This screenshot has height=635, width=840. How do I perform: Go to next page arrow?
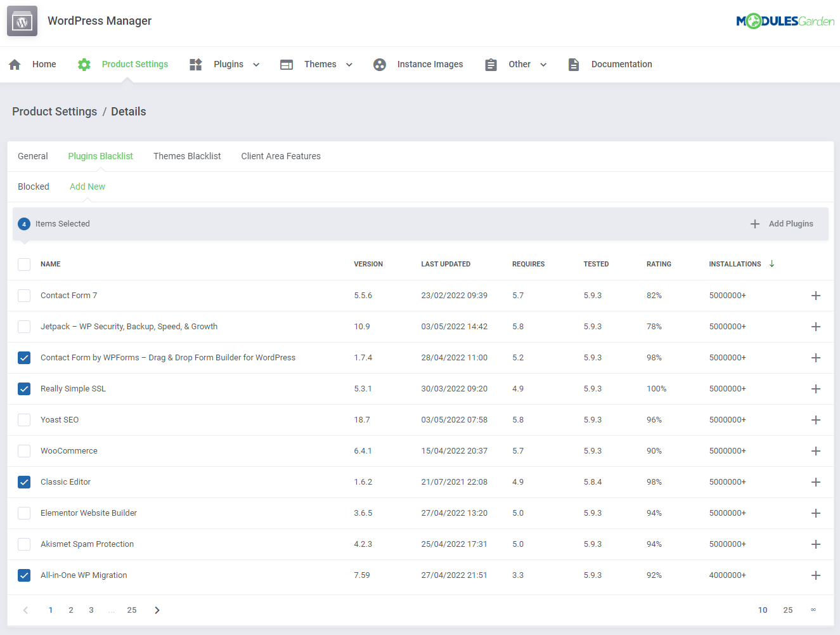(157, 610)
